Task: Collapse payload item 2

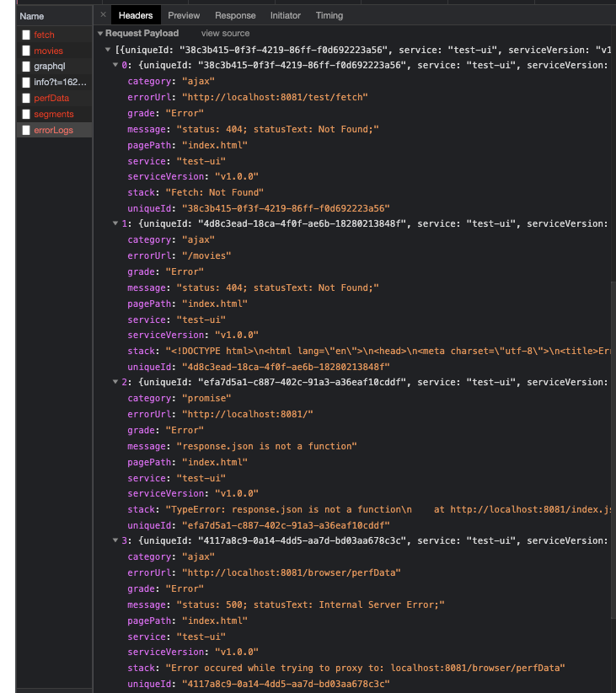Action: [x=115, y=382]
